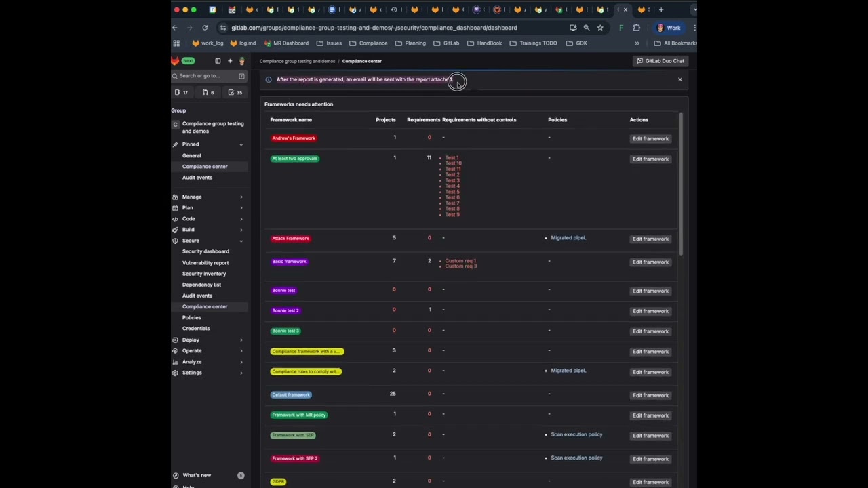This screenshot has height=488, width=868.
Task: Open the All Bookmarks folder
Action: tap(675, 43)
